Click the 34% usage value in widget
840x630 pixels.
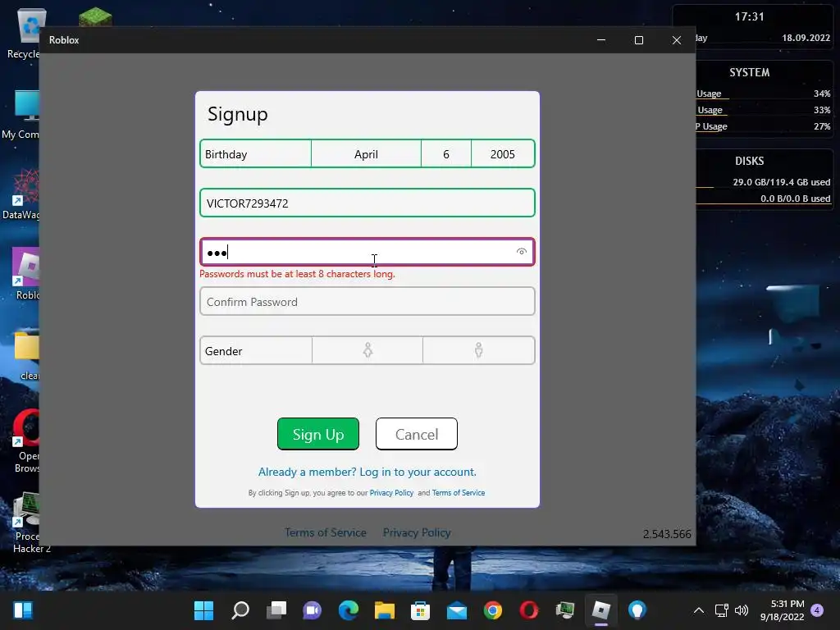tap(822, 94)
